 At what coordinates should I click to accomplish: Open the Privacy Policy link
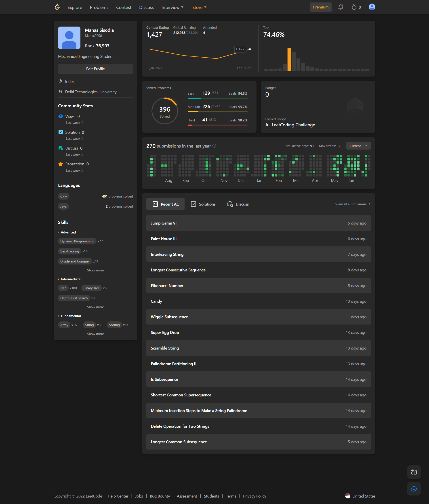point(254,496)
